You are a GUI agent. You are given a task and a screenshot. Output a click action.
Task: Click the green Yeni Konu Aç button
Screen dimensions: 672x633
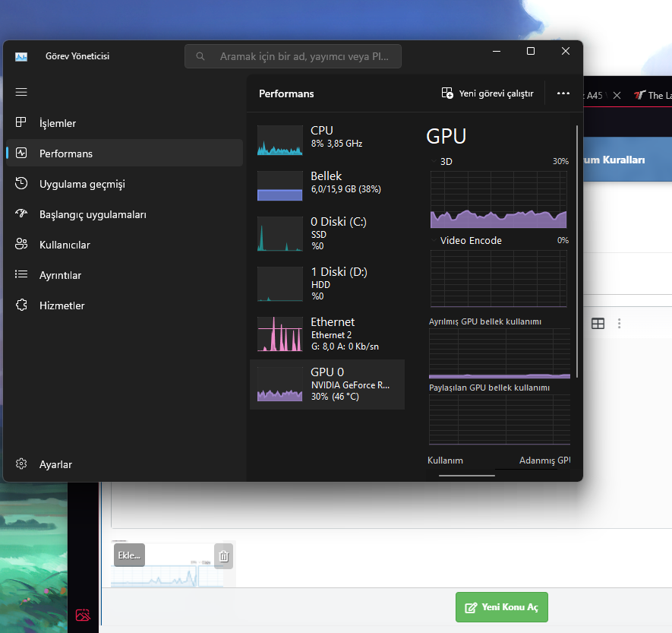click(x=501, y=607)
